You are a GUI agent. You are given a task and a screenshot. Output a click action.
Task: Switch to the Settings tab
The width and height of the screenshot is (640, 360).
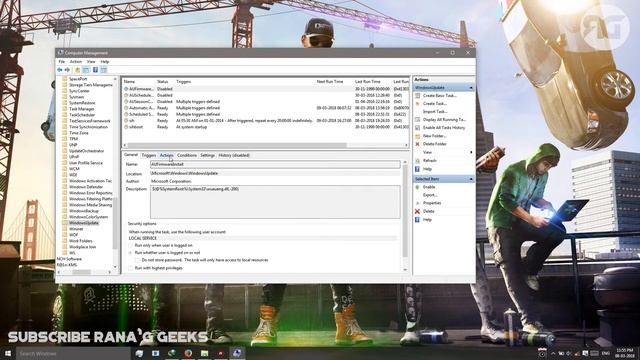tap(207, 156)
